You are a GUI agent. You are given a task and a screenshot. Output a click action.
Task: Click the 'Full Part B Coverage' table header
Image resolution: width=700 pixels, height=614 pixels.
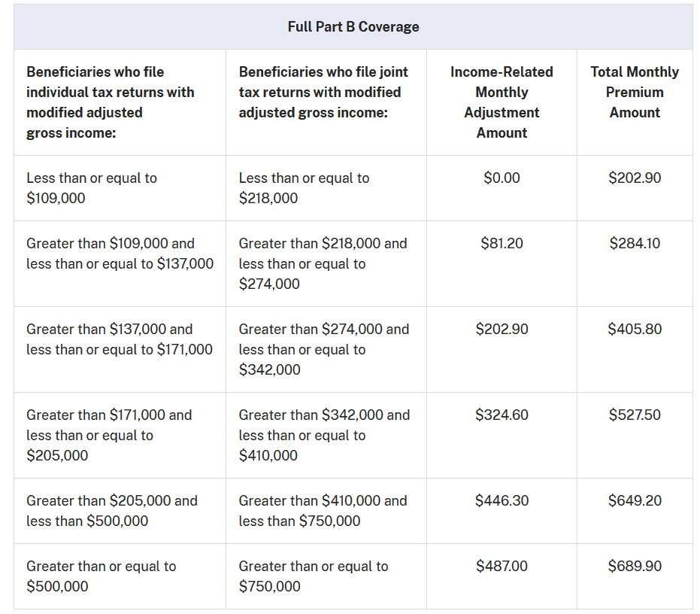(x=353, y=27)
